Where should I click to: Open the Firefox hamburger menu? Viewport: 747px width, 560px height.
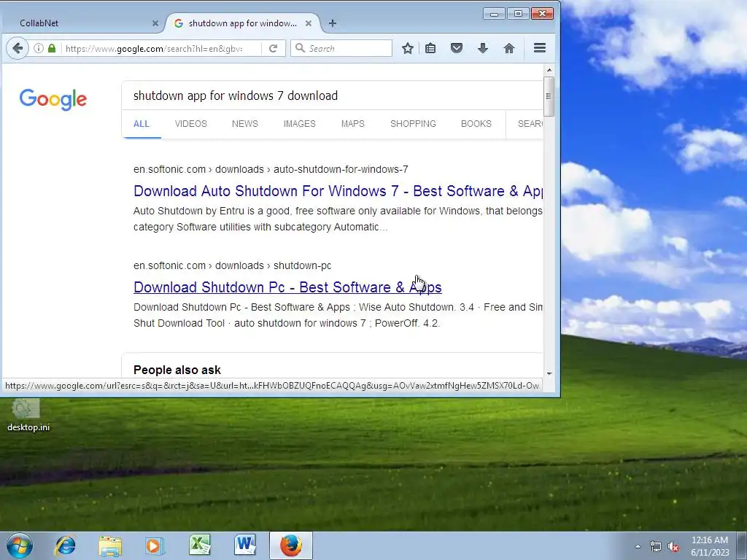point(539,48)
